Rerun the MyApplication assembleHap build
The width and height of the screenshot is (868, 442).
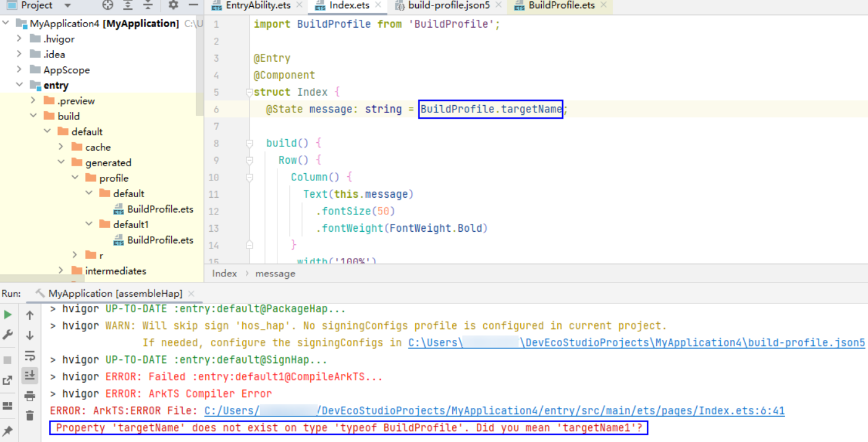7,314
